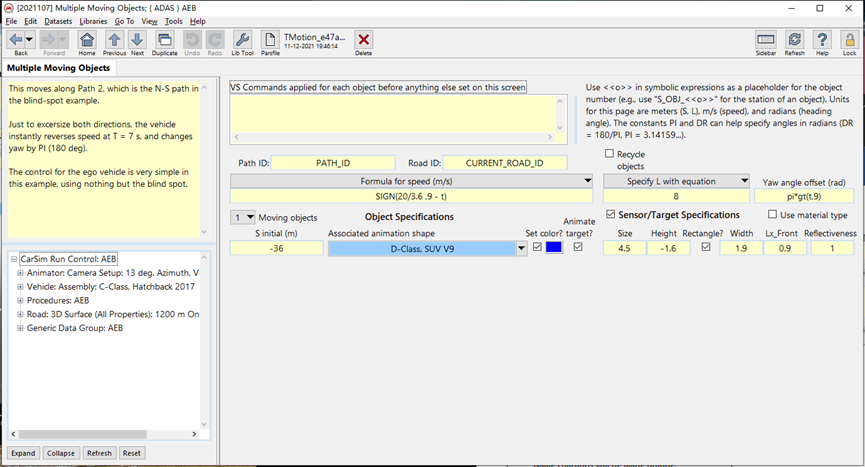Click the Yaw angle offset field

pos(804,196)
